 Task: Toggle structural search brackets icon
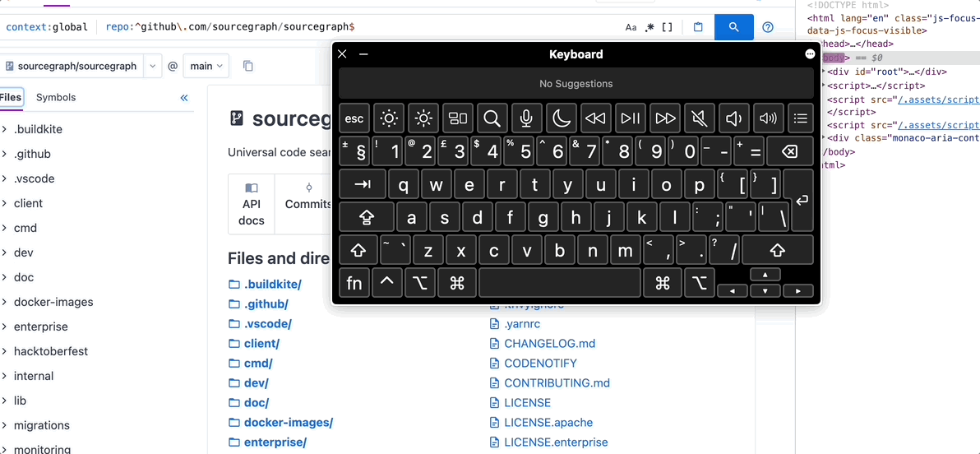[668, 27]
